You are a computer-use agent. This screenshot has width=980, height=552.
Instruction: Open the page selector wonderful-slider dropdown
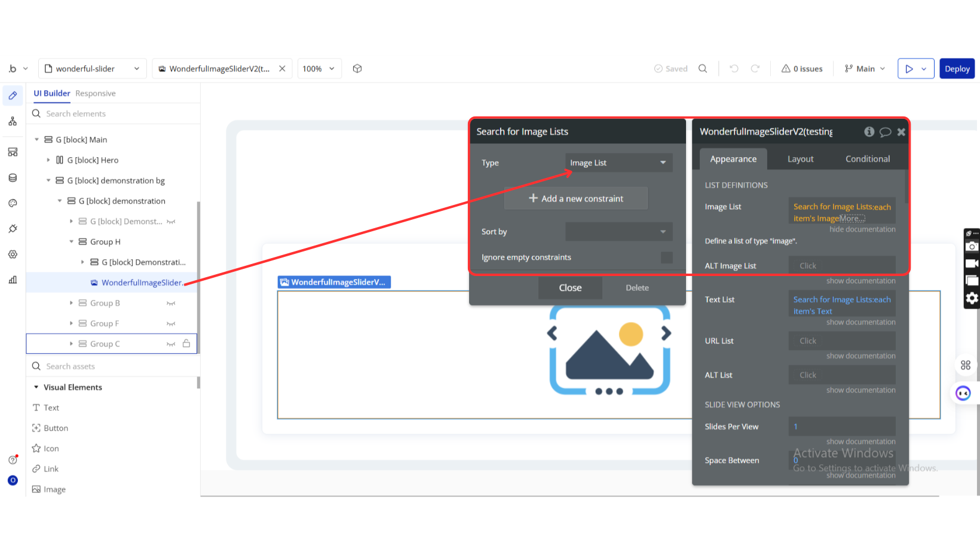point(93,69)
